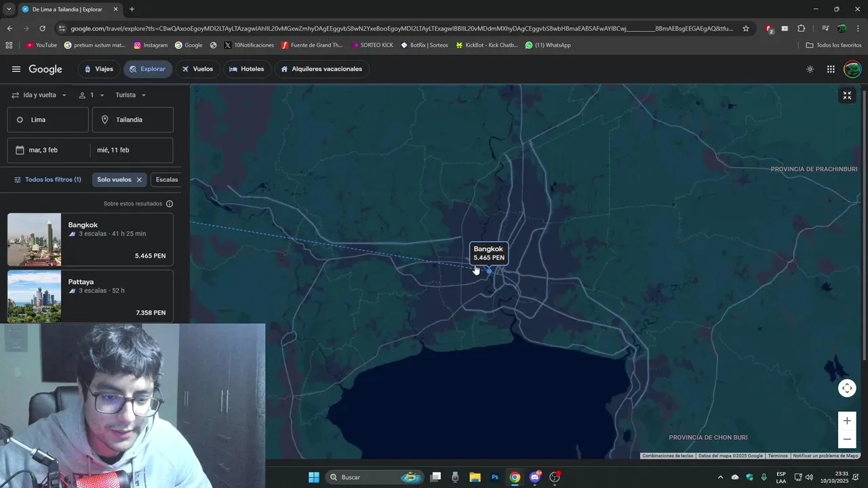
Task: Open the Task View taskbar icon
Action: point(435,477)
